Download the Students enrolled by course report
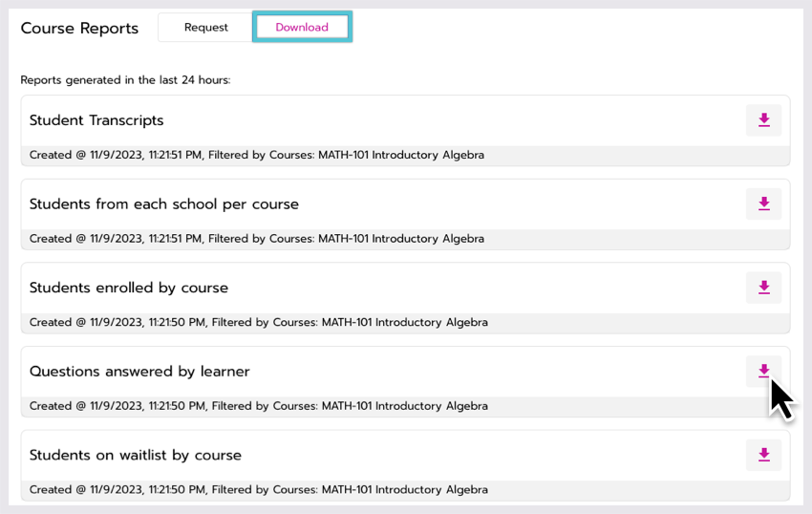The height and width of the screenshot is (514, 812). pyautogui.click(x=763, y=288)
